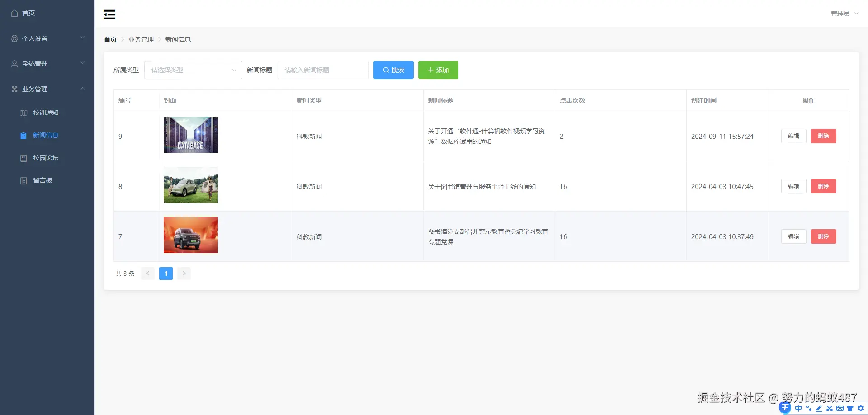
Task: Open the screenshot scissors icon in input toolbar
Action: (x=830, y=409)
